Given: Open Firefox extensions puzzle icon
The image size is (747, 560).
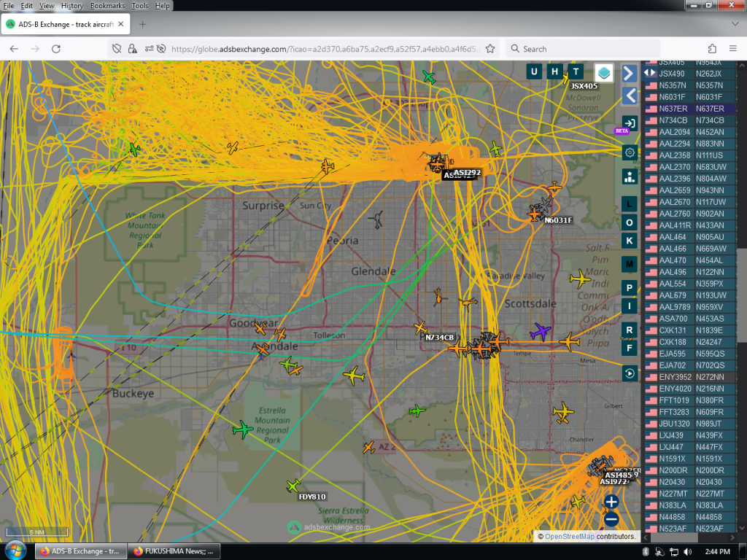Looking at the screenshot, I should [x=712, y=49].
